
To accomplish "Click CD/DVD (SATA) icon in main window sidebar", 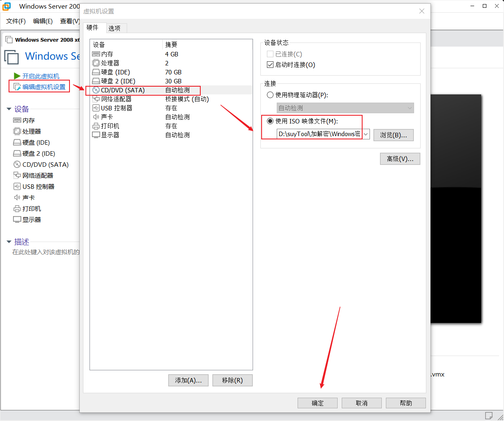I will click(17, 164).
